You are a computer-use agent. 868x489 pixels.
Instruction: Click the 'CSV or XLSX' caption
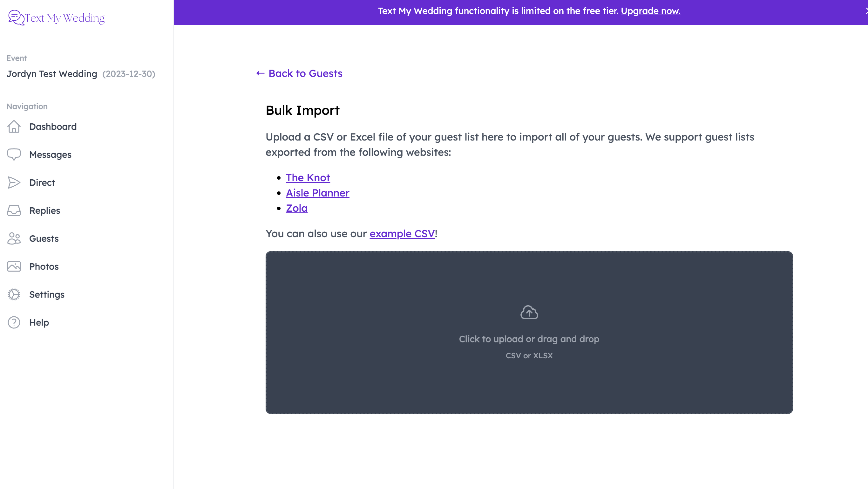point(529,355)
